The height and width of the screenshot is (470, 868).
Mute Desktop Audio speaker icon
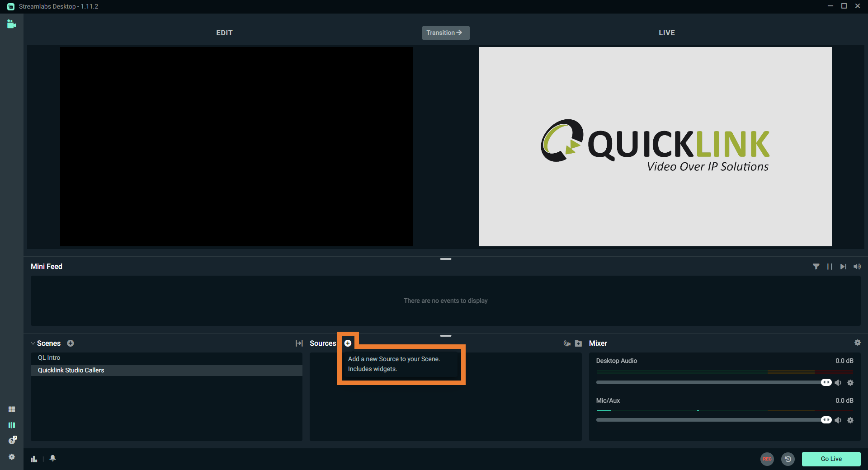point(838,383)
